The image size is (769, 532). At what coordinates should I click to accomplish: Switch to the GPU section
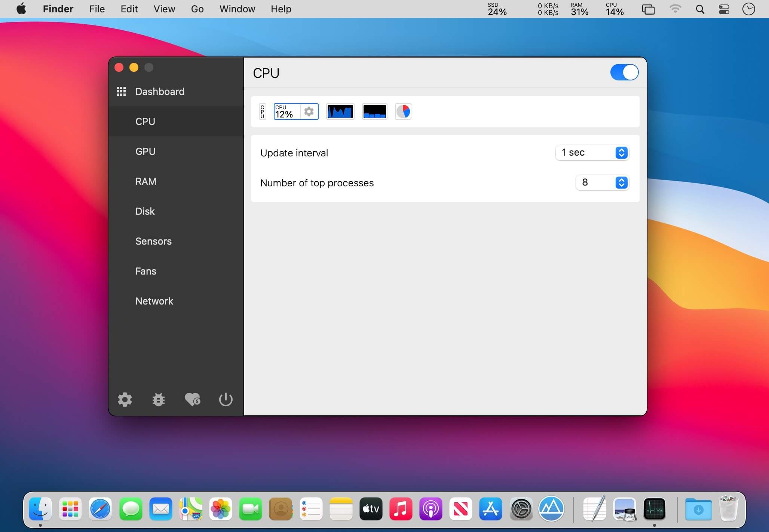pos(145,152)
